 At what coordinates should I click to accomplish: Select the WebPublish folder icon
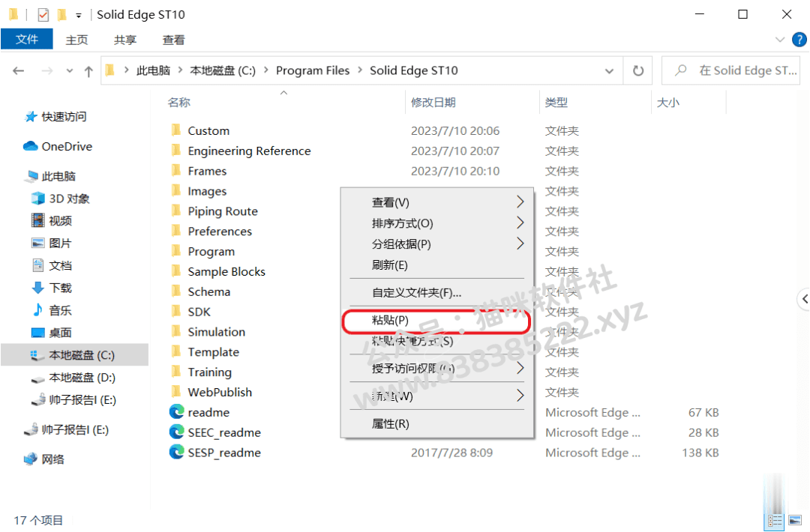coord(176,392)
